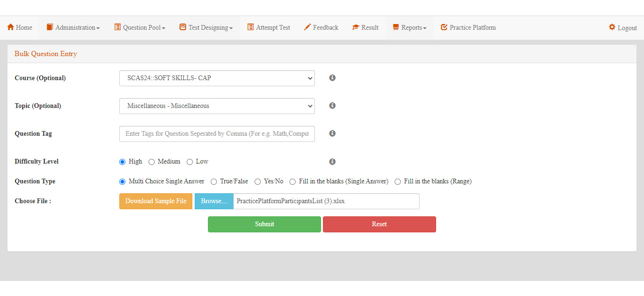The image size is (644, 296).
Task: Expand the Administration menu
Action: pos(73,28)
